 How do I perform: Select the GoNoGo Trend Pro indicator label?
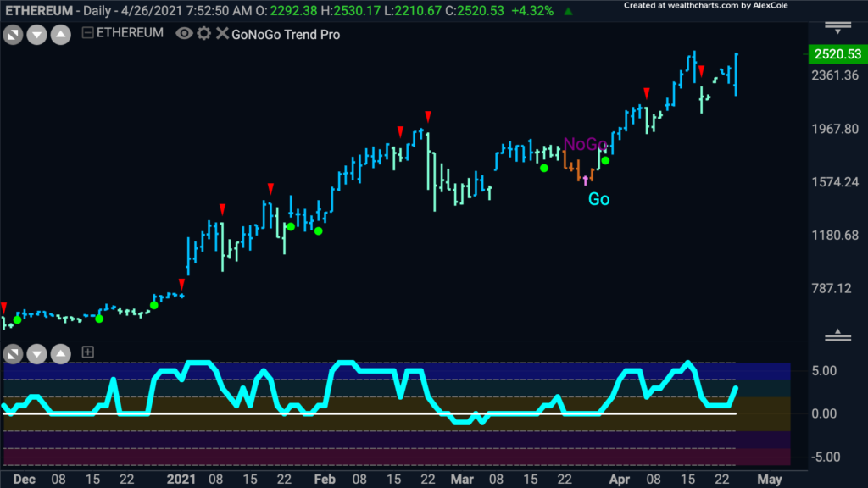[x=286, y=34]
